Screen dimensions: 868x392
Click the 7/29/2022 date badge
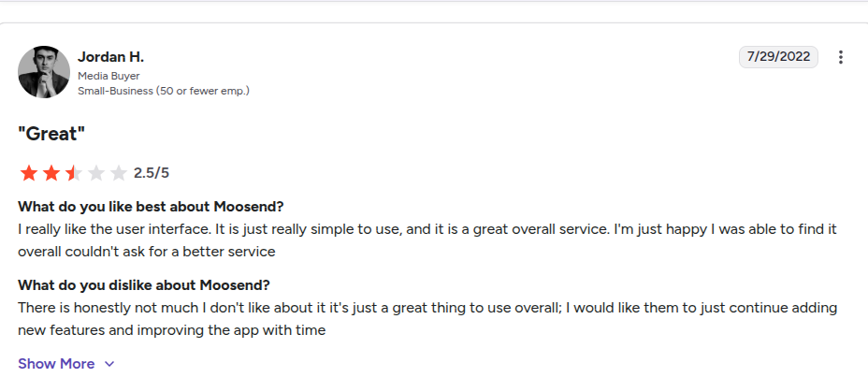pyautogui.click(x=778, y=57)
